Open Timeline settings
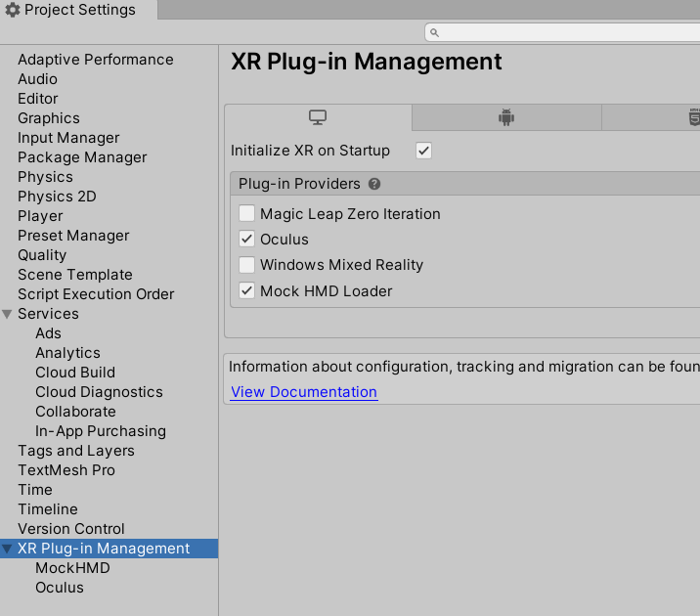 [x=48, y=509]
